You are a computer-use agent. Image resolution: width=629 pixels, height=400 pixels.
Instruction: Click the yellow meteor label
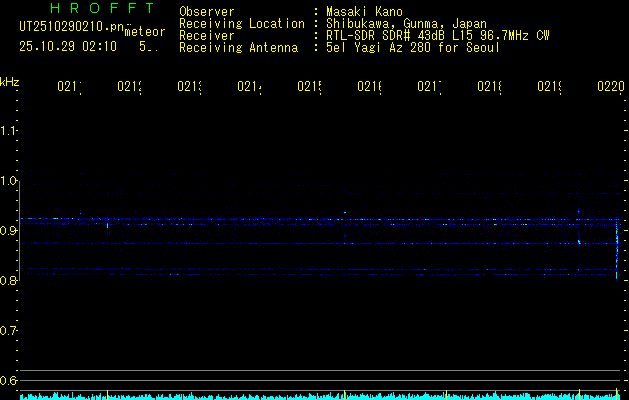point(145,32)
